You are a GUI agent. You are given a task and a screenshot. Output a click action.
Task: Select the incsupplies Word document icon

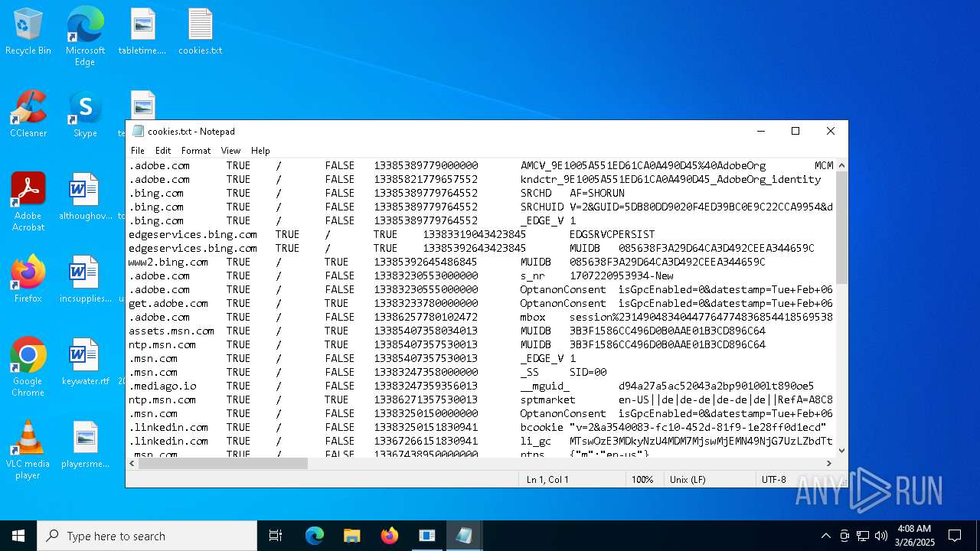point(85,279)
